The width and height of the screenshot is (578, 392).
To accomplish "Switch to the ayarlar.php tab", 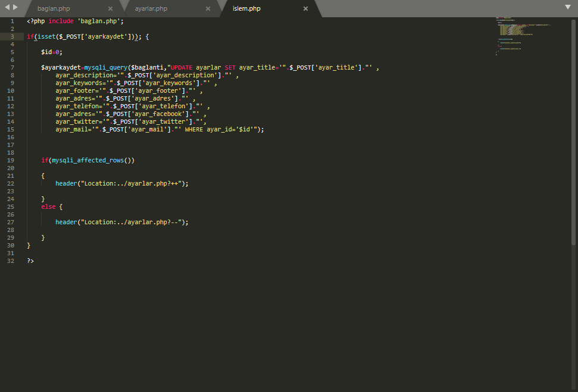I will pos(151,8).
